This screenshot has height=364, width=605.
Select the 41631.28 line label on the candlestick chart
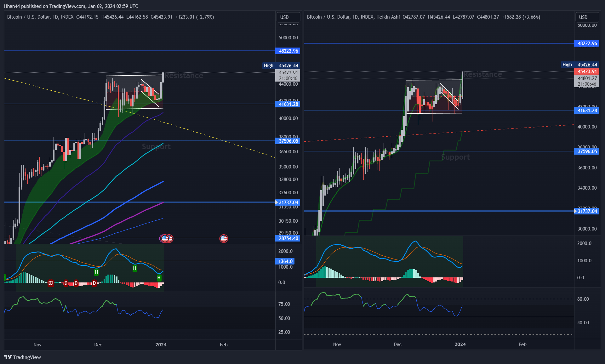288,104
